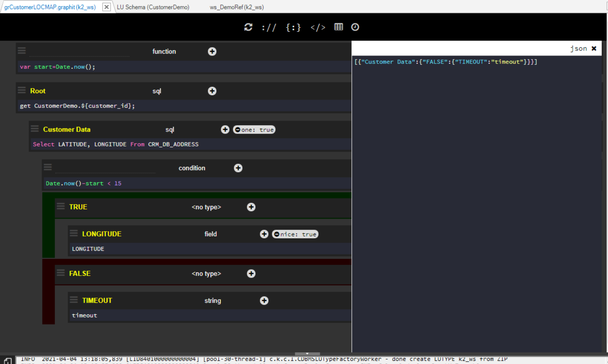The width and height of the screenshot is (608, 364).
Task: Click TIMEOUT node hamburger handle
Action: click(x=74, y=299)
